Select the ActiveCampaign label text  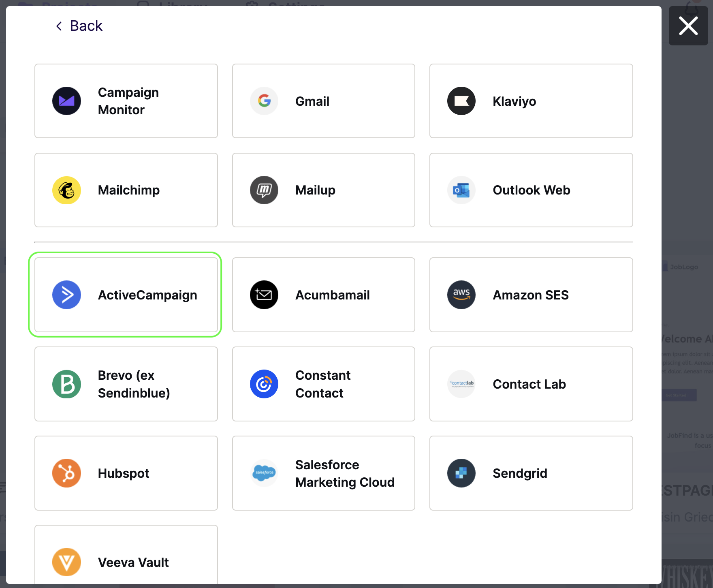point(147,295)
